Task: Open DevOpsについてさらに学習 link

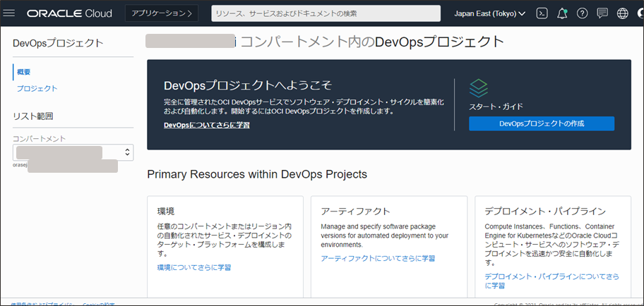Action: [x=206, y=125]
